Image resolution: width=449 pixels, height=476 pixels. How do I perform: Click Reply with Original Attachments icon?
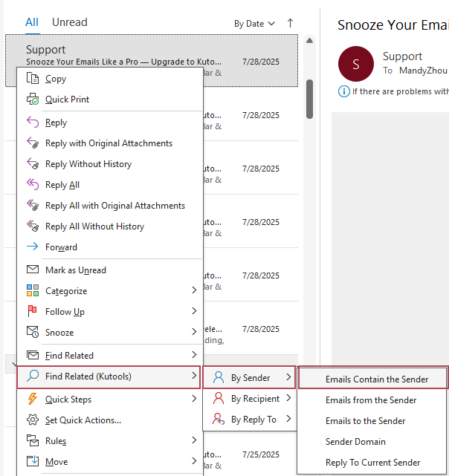tap(33, 143)
